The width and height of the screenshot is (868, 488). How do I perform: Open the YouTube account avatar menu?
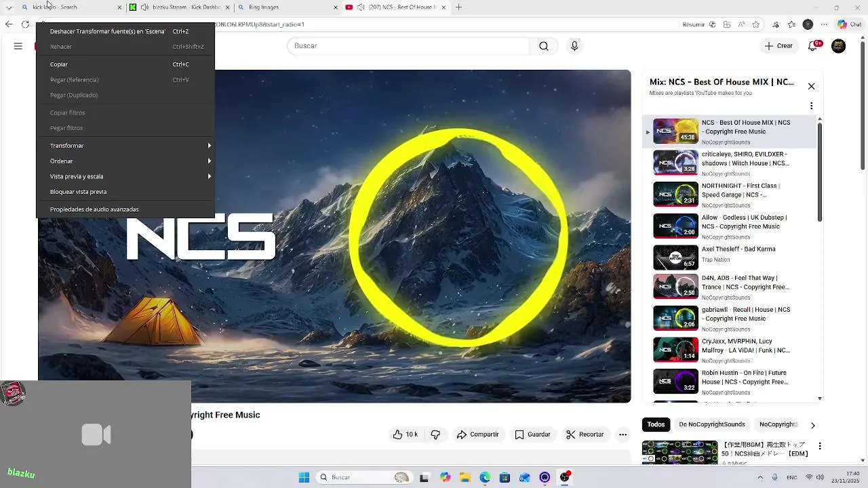pyautogui.click(x=839, y=46)
